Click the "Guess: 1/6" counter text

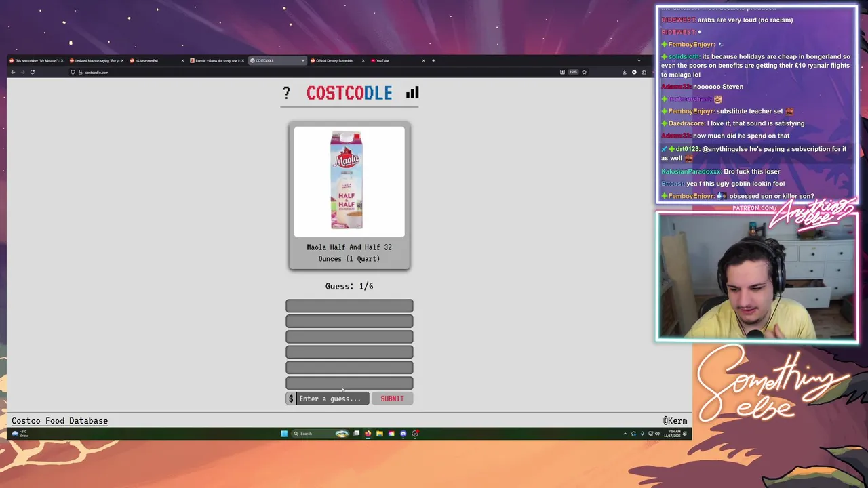349,286
